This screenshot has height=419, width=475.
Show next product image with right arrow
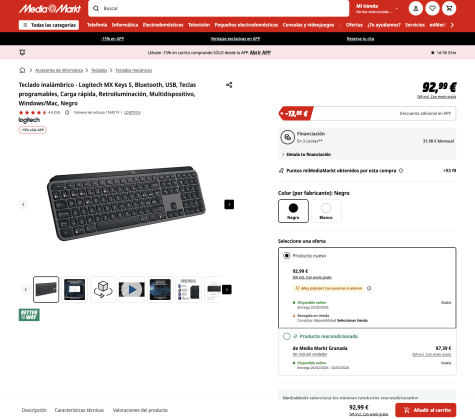click(229, 204)
